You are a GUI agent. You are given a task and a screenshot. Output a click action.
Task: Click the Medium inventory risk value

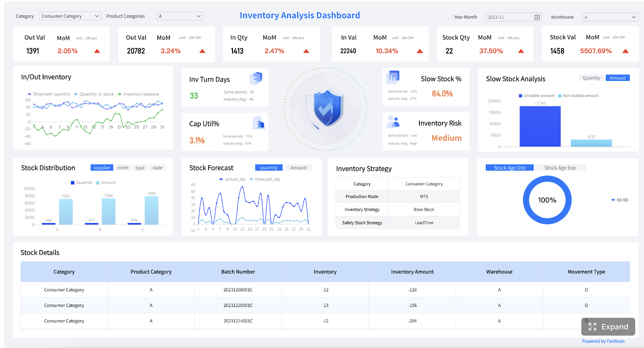click(446, 138)
